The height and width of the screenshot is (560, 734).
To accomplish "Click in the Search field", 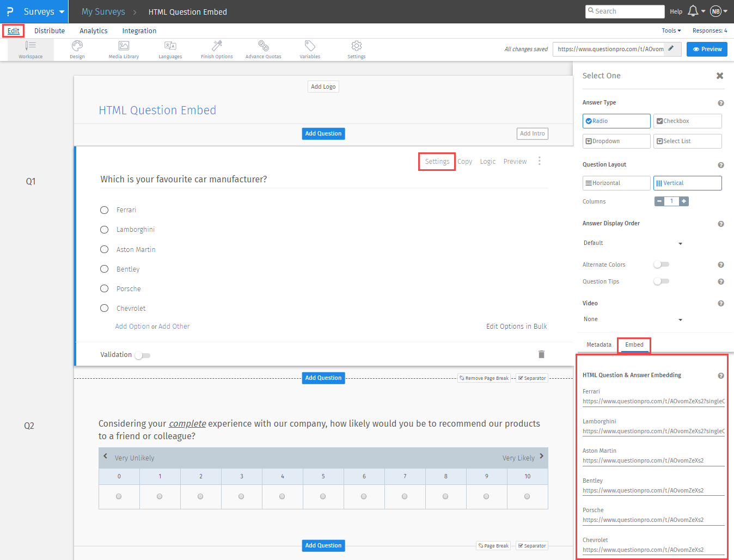I will 625,11.
